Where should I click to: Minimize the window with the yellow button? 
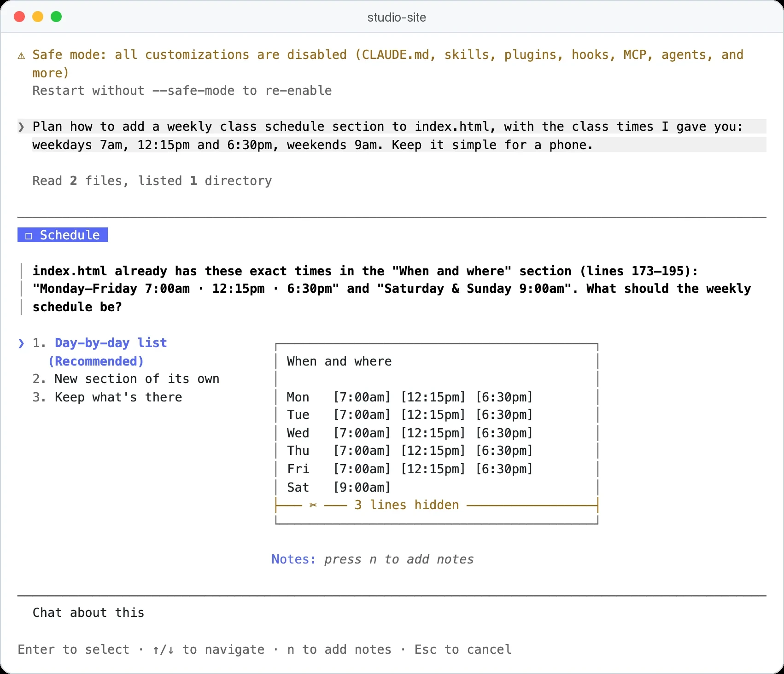point(38,17)
